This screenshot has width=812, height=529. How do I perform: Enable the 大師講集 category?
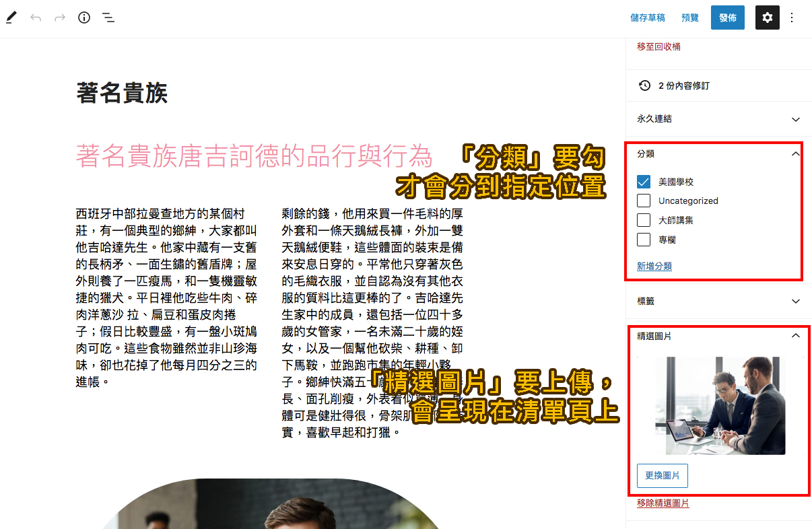(x=644, y=219)
